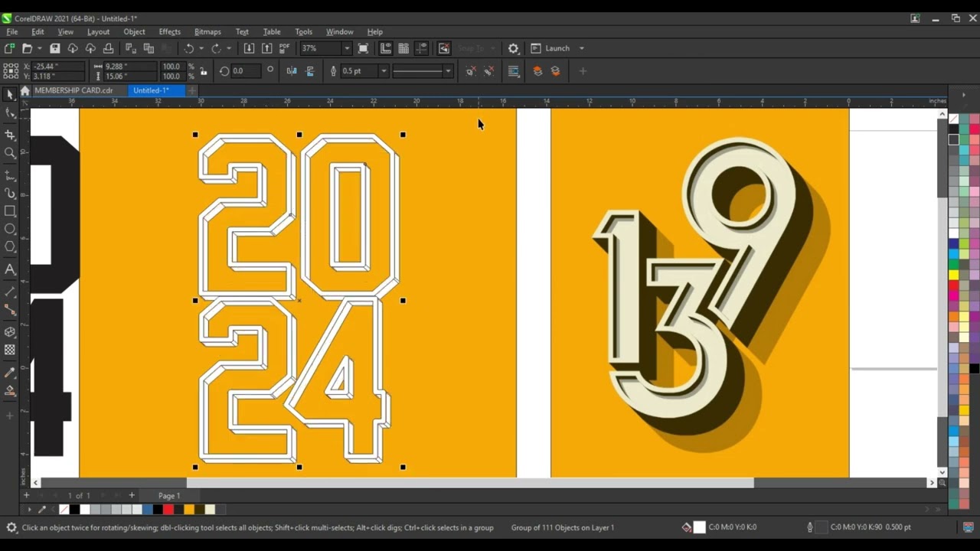Select the Zoom tool in toolbox
The height and width of the screenshot is (551, 980).
[10, 153]
